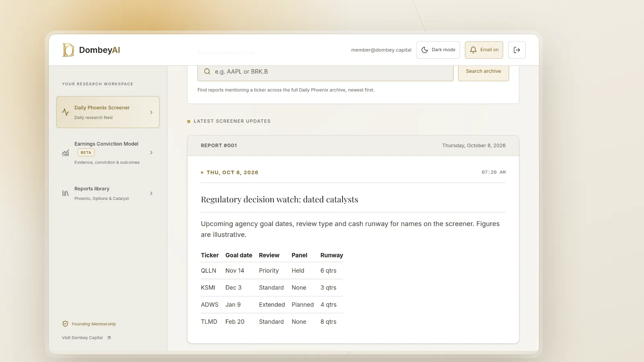Screen dimensions: 644x362
Task: Select the TLMD ticker cell
Action: tap(209, 322)
